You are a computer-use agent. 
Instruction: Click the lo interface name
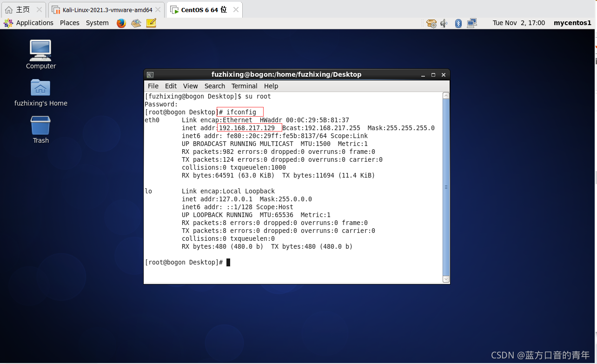point(148,191)
